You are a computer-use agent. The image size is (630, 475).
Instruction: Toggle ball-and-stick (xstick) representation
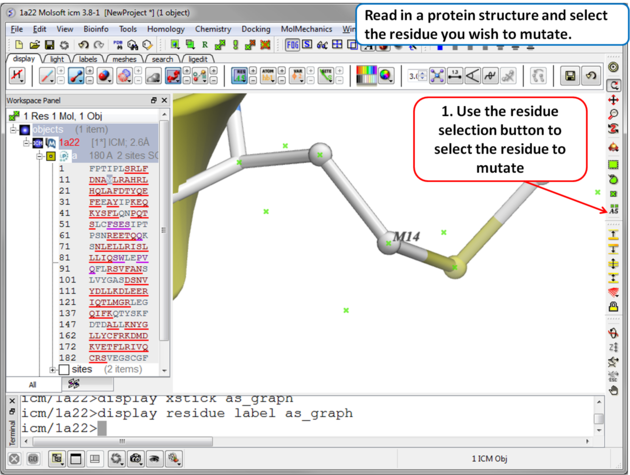(76, 76)
